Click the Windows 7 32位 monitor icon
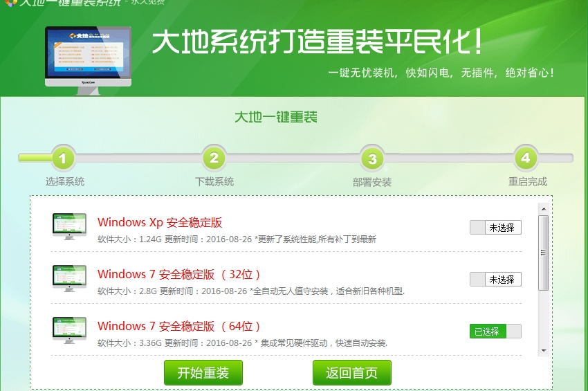This screenshot has width=588, height=391. coord(69,278)
